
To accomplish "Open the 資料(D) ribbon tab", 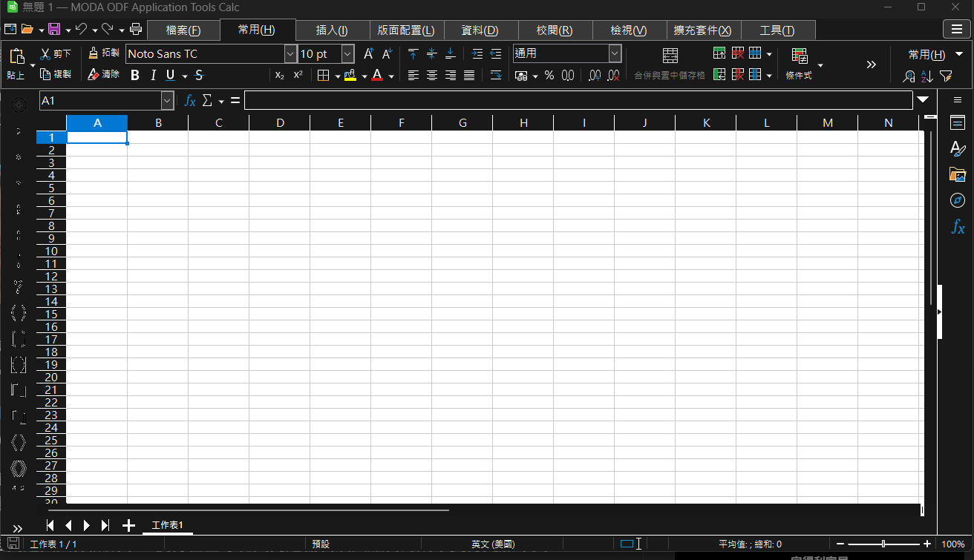I will coord(480,30).
